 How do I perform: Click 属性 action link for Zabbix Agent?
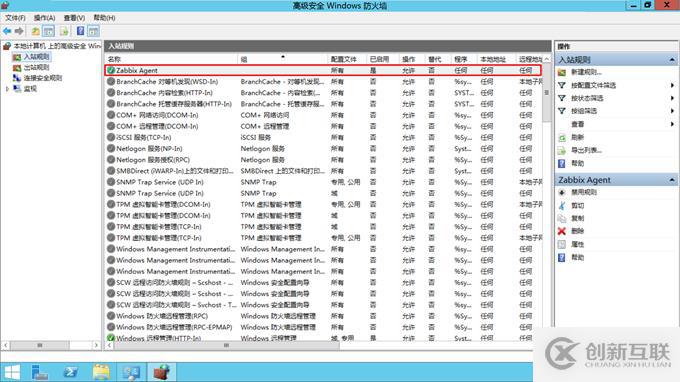(577, 245)
